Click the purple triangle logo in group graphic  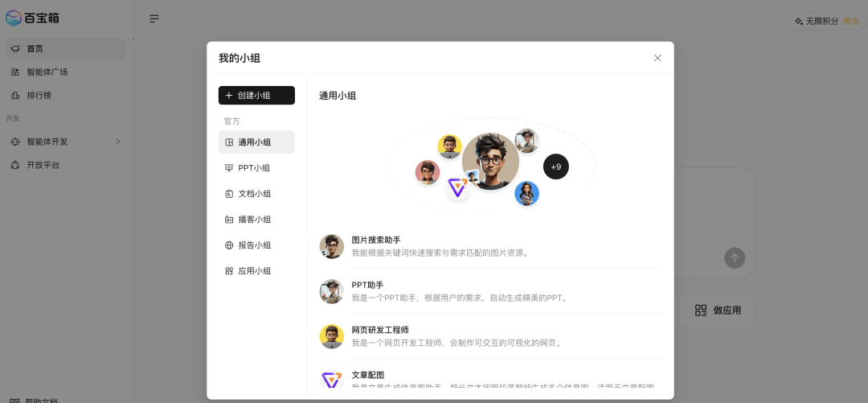(x=457, y=188)
